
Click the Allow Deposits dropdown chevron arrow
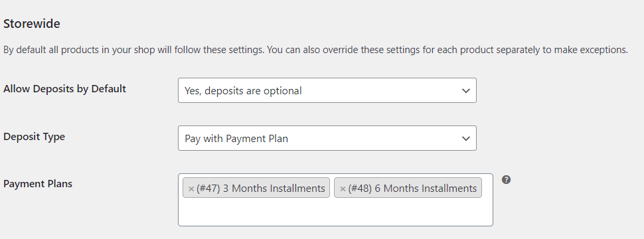[x=466, y=91]
